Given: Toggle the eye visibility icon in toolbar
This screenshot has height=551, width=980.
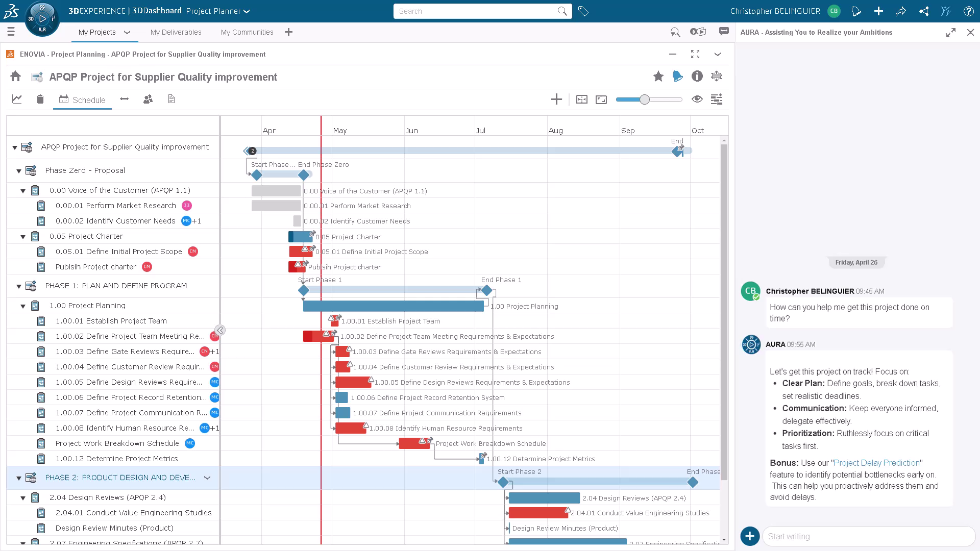Looking at the screenshot, I should tap(697, 99).
